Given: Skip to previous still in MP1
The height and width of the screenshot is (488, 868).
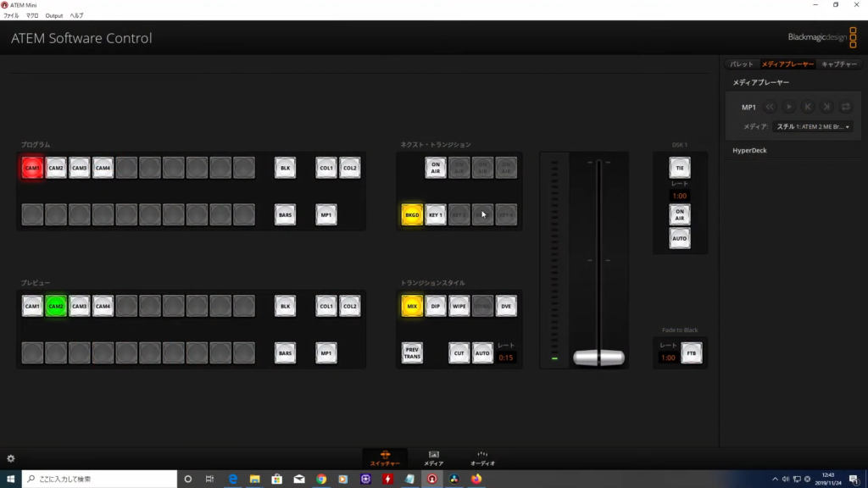Looking at the screenshot, I should (808, 107).
